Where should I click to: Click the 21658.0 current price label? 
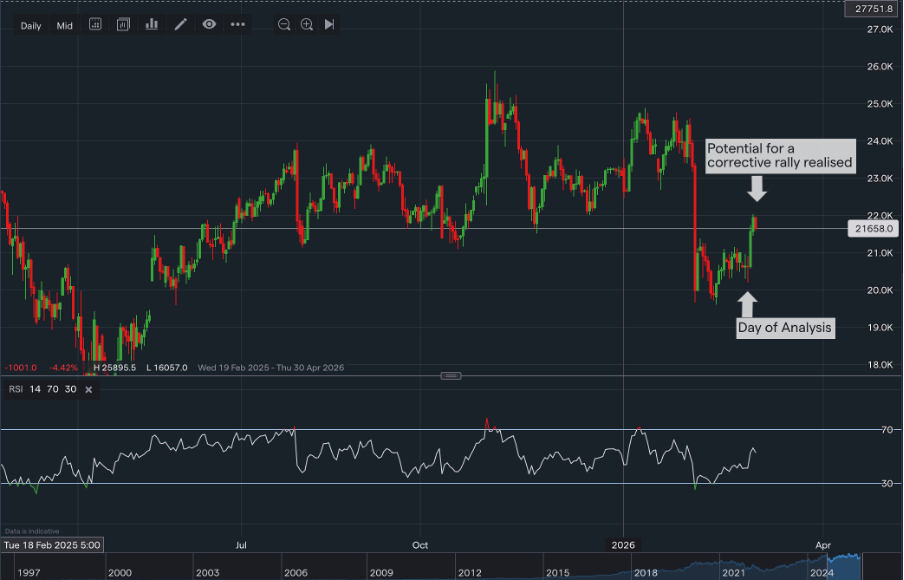(874, 229)
